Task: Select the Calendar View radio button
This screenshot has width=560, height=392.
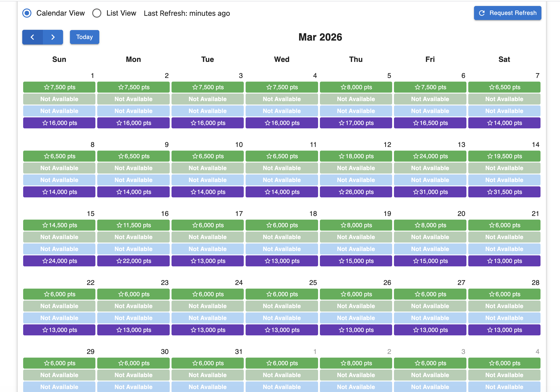Action: coord(27,13)
